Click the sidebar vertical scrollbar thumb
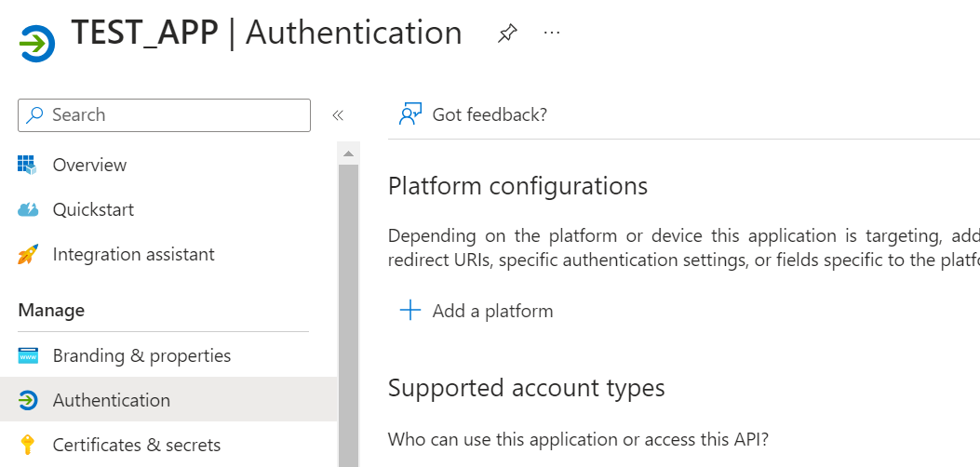 [x=348, y=315]
